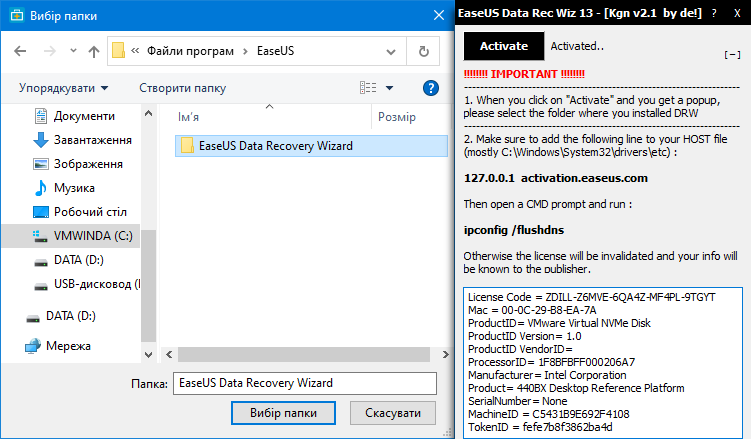Image resolution: width=751 pixels, height=439 pixels.
Task: Open the address bar history dropdown
Action: 391,51
